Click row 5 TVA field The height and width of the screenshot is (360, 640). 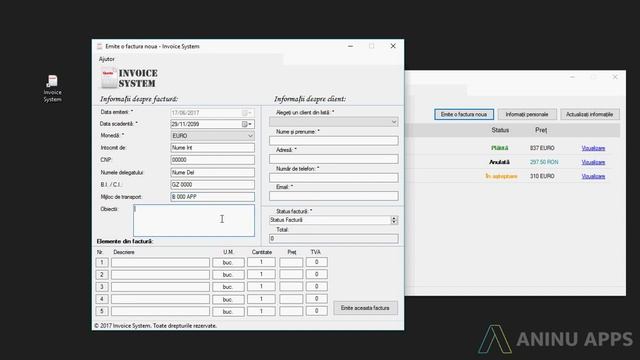click(316, 311)
